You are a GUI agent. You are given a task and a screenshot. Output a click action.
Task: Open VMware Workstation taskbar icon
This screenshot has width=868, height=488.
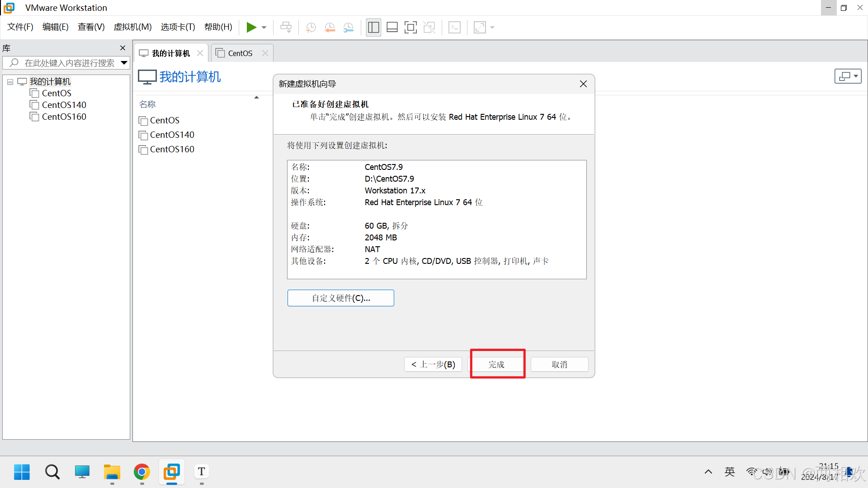tap(172, 472)
